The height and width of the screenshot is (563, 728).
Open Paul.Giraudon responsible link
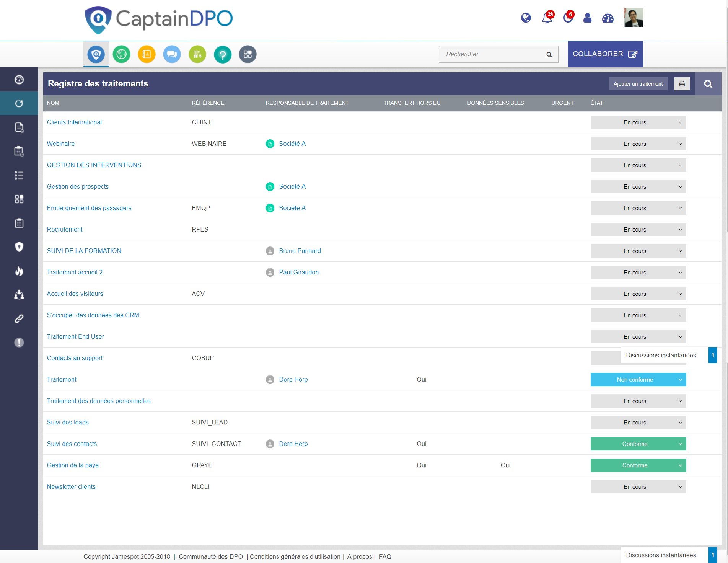coord(299,273)
